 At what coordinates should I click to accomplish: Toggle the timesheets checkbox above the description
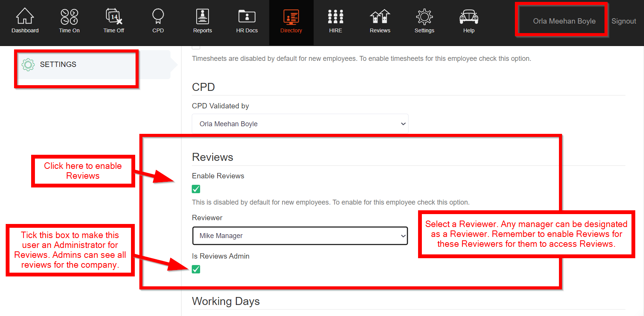coord(196,47)
